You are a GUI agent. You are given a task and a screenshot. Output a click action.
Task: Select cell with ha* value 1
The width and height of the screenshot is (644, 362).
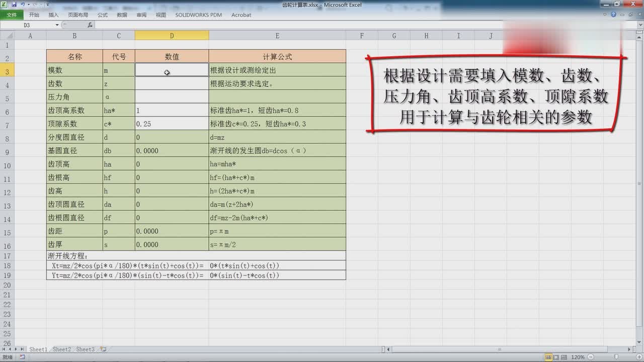click(172, 110)
